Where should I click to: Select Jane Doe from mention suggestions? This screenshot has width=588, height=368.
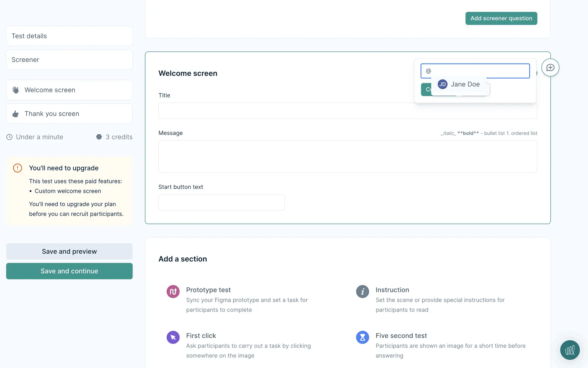pos(459,84)
